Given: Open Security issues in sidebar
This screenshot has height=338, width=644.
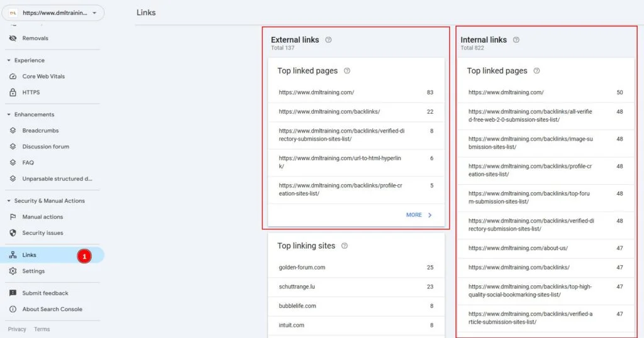Looking at the screenshot, I should 53,232.
